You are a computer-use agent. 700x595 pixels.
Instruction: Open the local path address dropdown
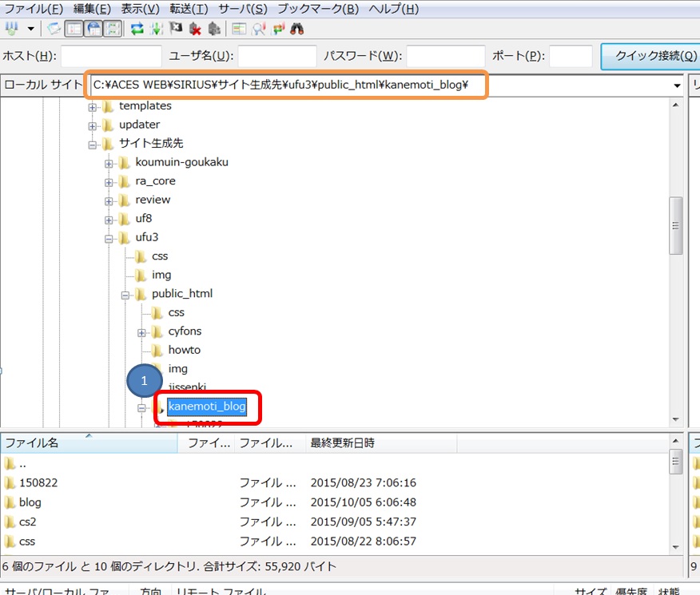click(x=678, y=85)
